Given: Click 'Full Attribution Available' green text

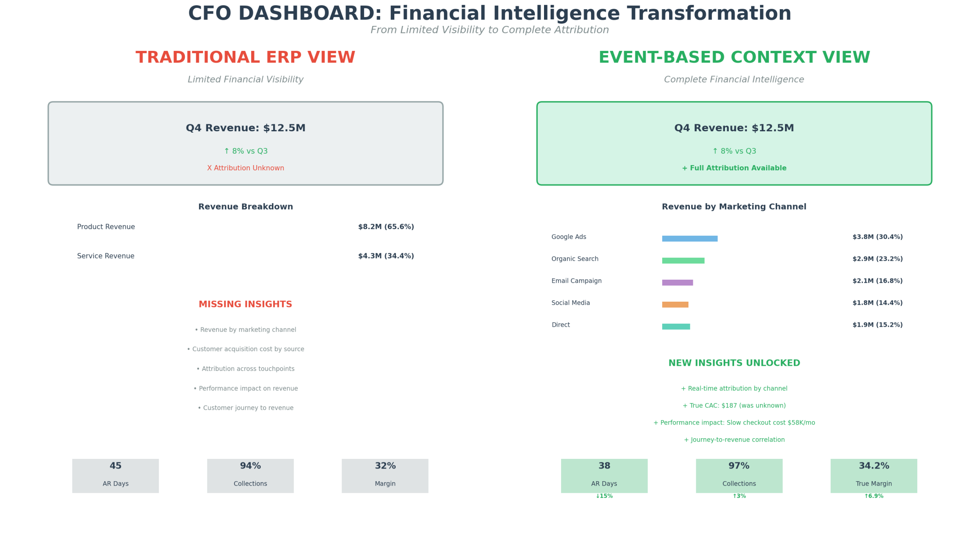Looking at the screenshot, I should coord(734,168).
